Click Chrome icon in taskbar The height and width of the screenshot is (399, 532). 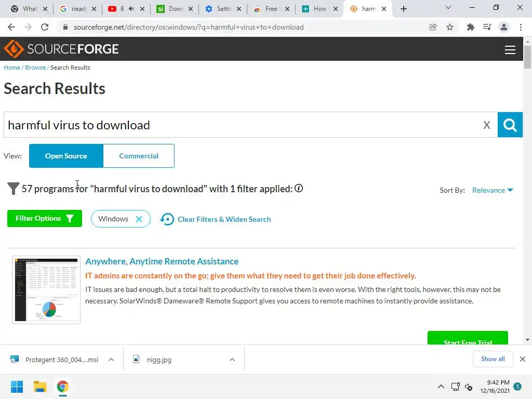coord(63,387)
